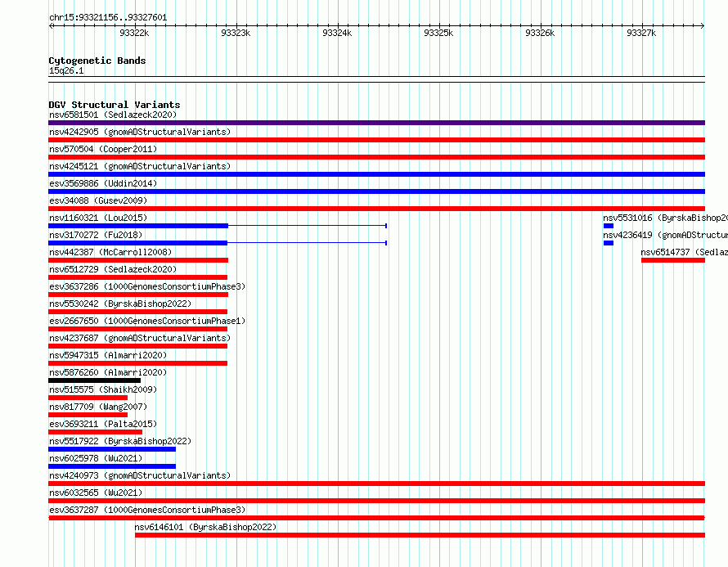Image resolution: width=728 pixels, height=567 pixels.
Task: Click the red bar under nsv6146101
Action: click(420, 535)
